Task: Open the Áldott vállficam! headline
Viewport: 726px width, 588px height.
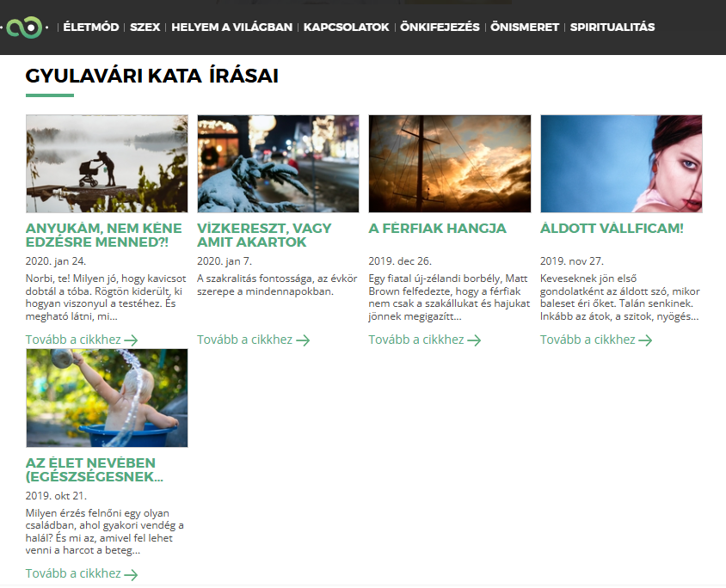Action: tap(612, 229)
